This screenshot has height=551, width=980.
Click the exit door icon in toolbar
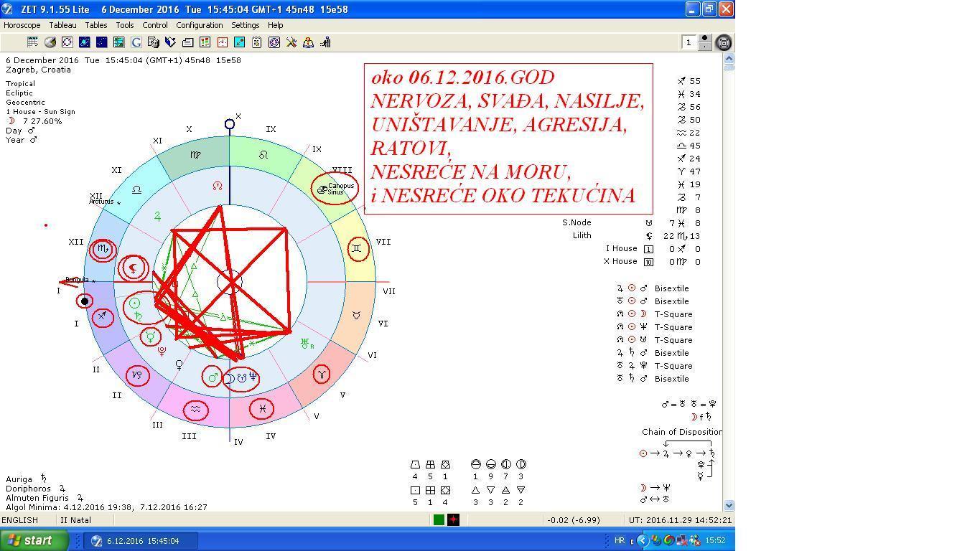(325, 42)
